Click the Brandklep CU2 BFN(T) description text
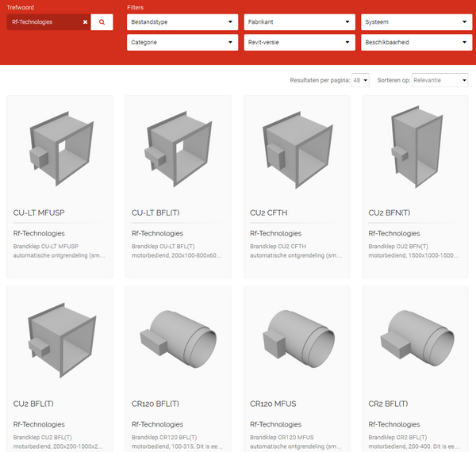476x452 pixels. tap(413, 251)
